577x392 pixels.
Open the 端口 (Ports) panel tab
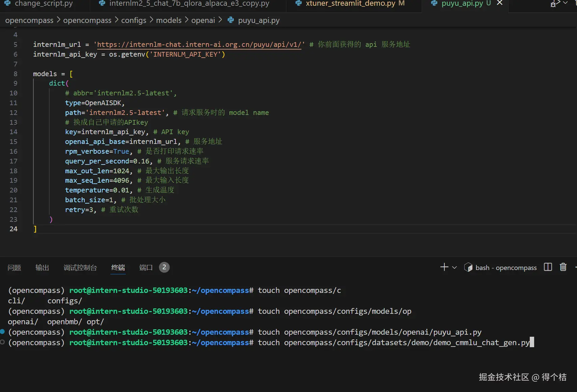146,268
